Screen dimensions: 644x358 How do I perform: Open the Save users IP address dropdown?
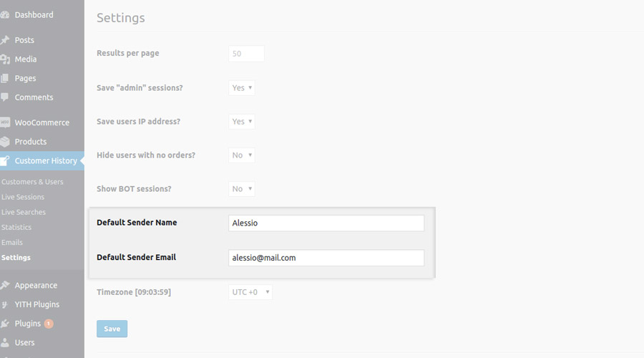click(x=242, y=121)
